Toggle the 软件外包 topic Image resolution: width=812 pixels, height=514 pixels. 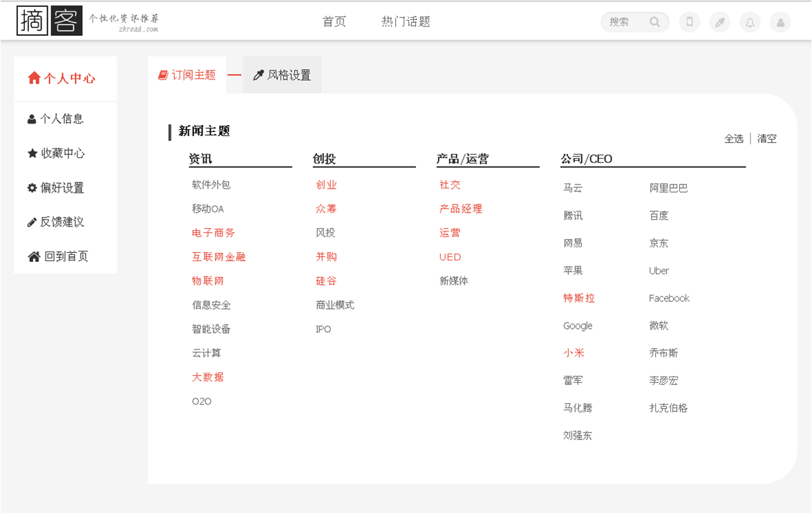point(211,184)
